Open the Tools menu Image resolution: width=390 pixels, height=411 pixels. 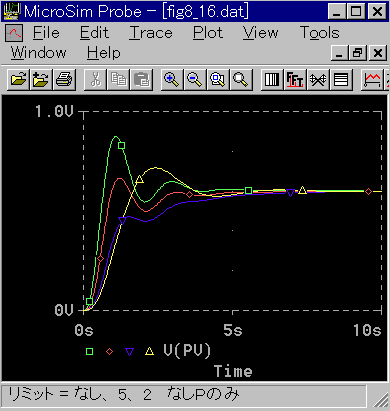pyautogui.click(x=320, y=33)
